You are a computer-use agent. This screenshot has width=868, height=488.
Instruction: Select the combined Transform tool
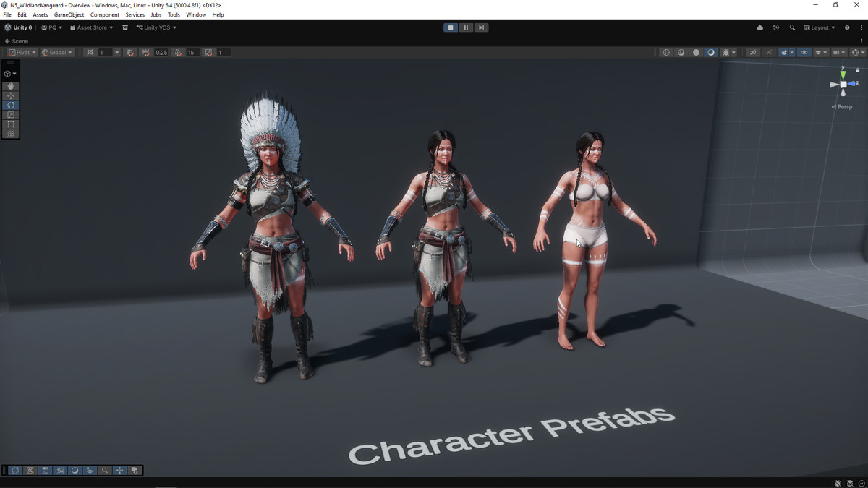[x=11, y=134]
